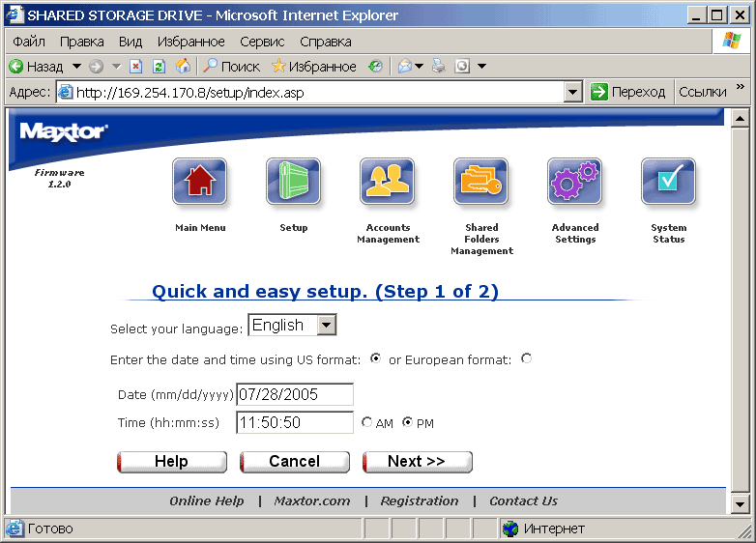Click the Date input field

295,394
